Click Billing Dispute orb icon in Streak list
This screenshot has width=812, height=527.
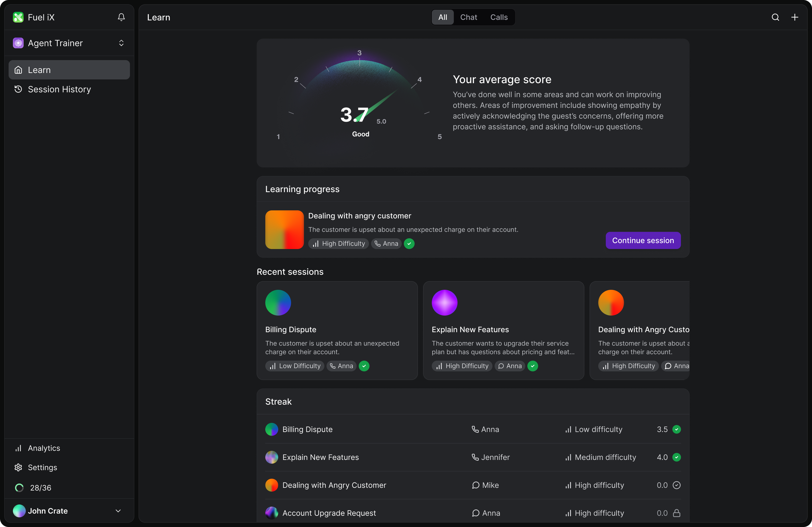pyautogui.click(x=272, y=429)
